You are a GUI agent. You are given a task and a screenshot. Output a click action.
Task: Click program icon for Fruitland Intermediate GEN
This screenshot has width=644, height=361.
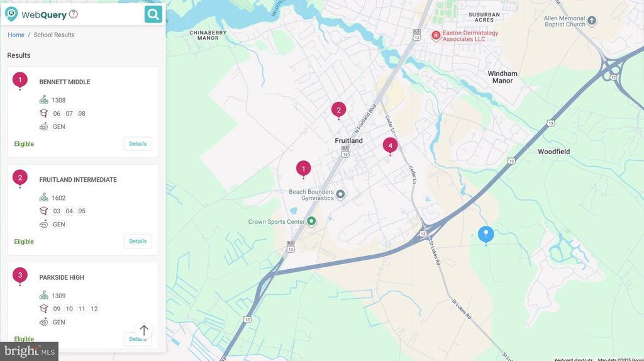43,225
